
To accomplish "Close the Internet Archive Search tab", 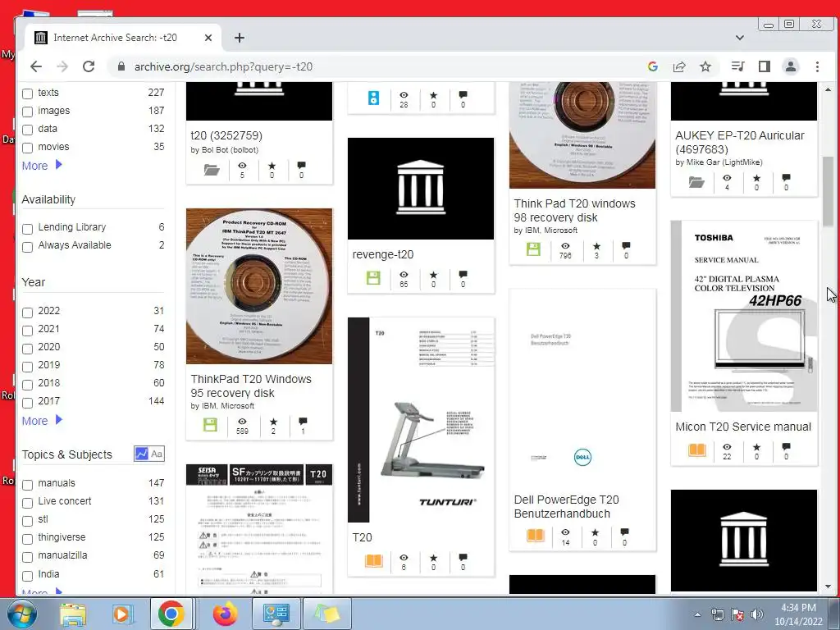I will (208, 38).
